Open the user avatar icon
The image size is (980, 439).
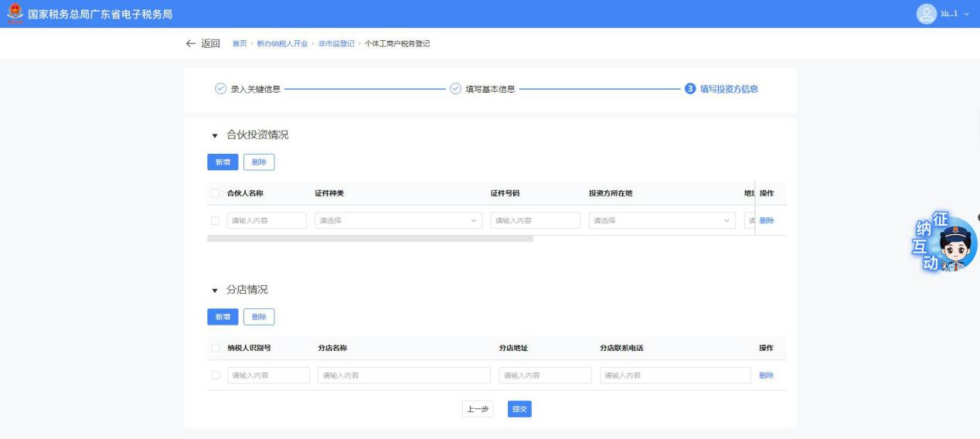[925, 14]
